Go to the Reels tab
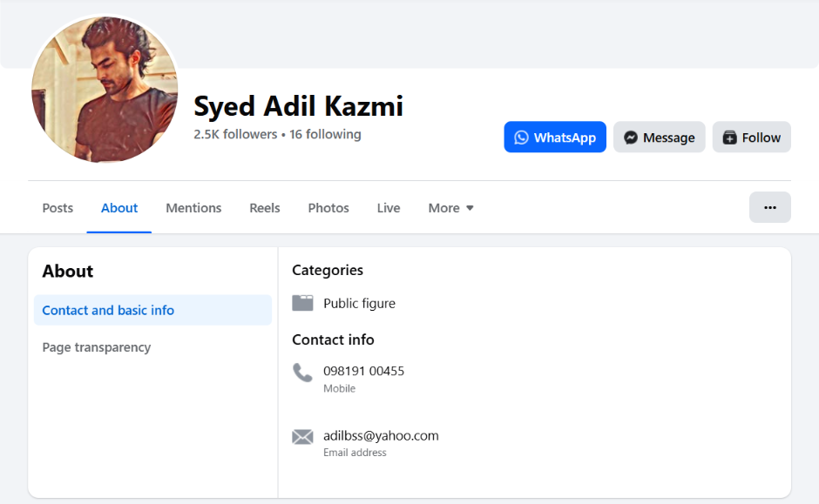The width and height of the screenshot is (819, 504). pyautogui.click(x=265, y=208)
